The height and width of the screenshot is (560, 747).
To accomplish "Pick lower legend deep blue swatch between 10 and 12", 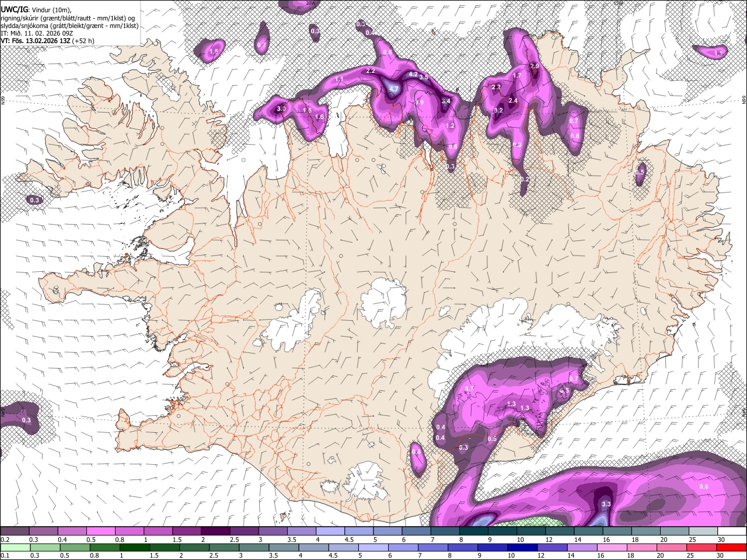I will point(523,547).
